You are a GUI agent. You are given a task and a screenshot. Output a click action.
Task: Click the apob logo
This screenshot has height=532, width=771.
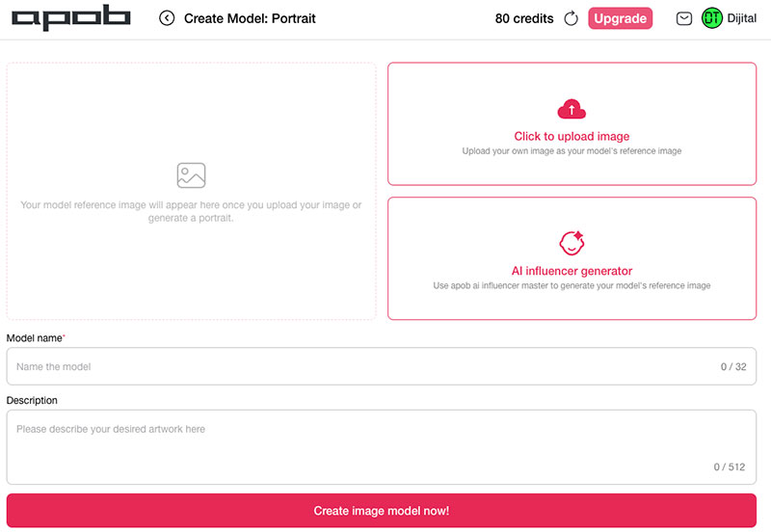pos(70,17)
